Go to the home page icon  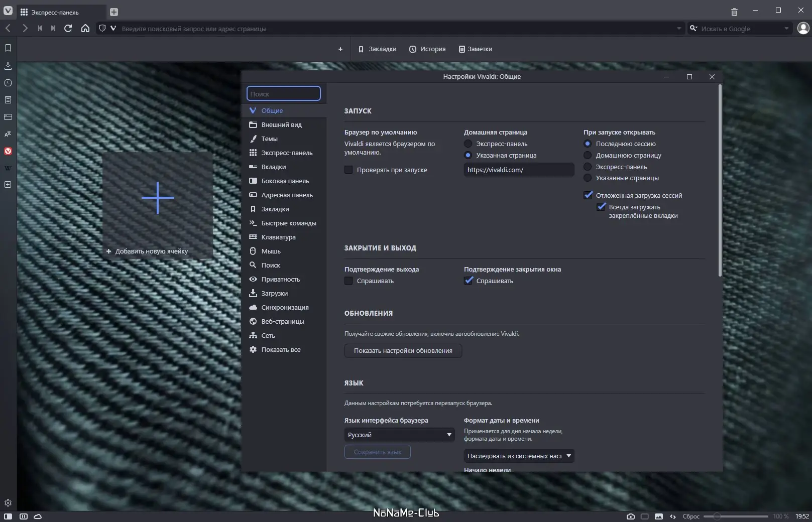[x=85, y=29]
